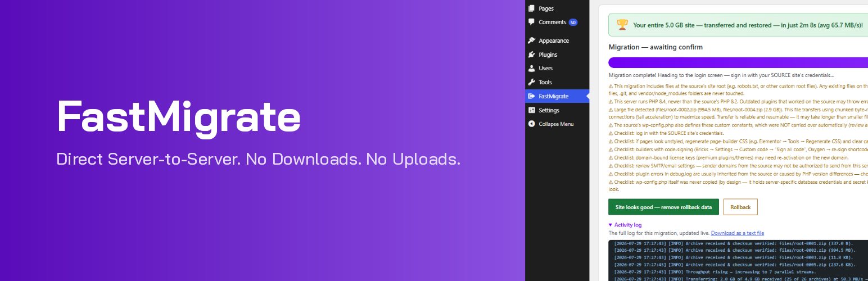Click the Appearance paintbrush icon
868x281 pixels.
point(532,40)
